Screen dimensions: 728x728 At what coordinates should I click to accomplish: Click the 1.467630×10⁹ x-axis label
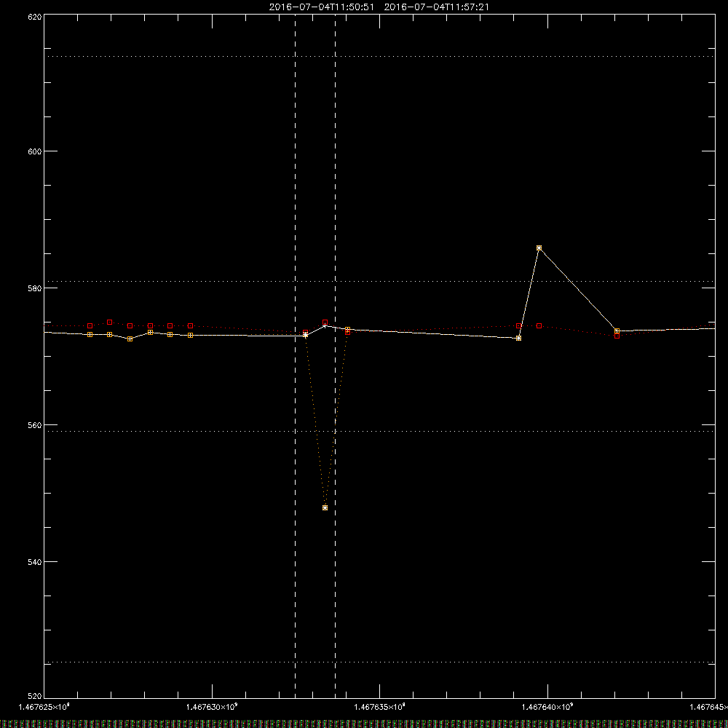pyautogui.click(x=212, y=707)
